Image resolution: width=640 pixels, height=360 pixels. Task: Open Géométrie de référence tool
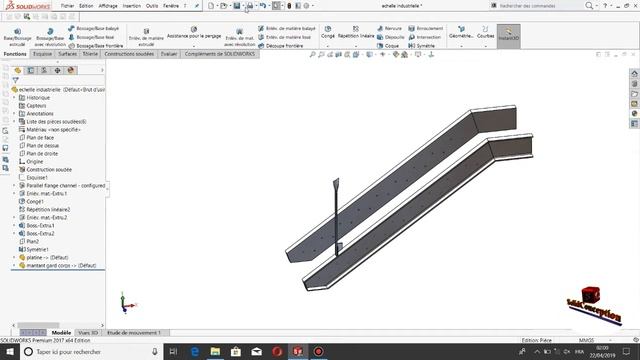tap(461, 32)
